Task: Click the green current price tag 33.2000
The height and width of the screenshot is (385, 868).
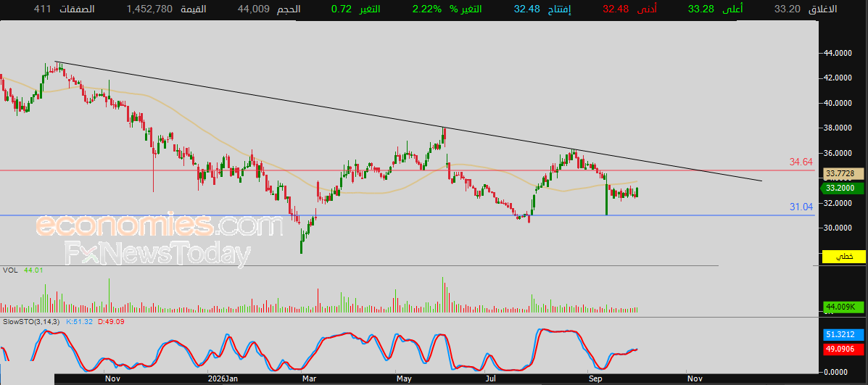Action: click(843, 188)
